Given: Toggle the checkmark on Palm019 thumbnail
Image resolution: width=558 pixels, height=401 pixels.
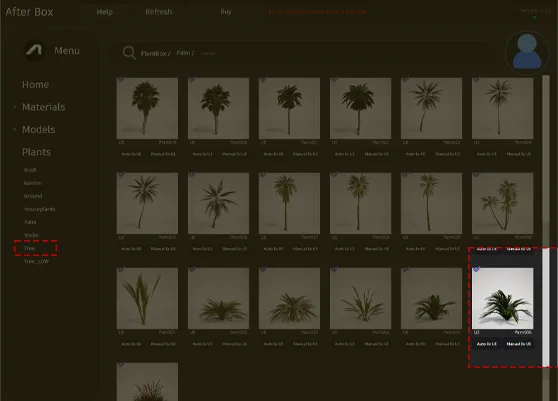Looking at the screenshot, I should coord(121,79).
